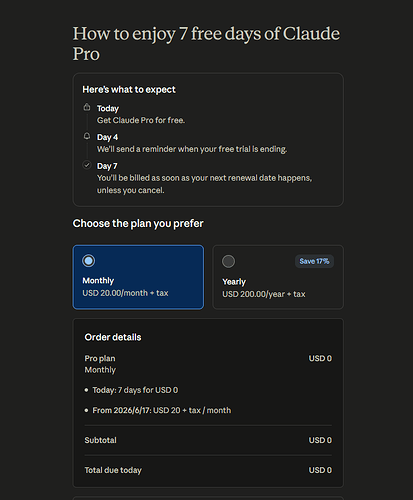
Task: Click 'Choose the plan you prefer' heading
Action: (x=138, y=223)
